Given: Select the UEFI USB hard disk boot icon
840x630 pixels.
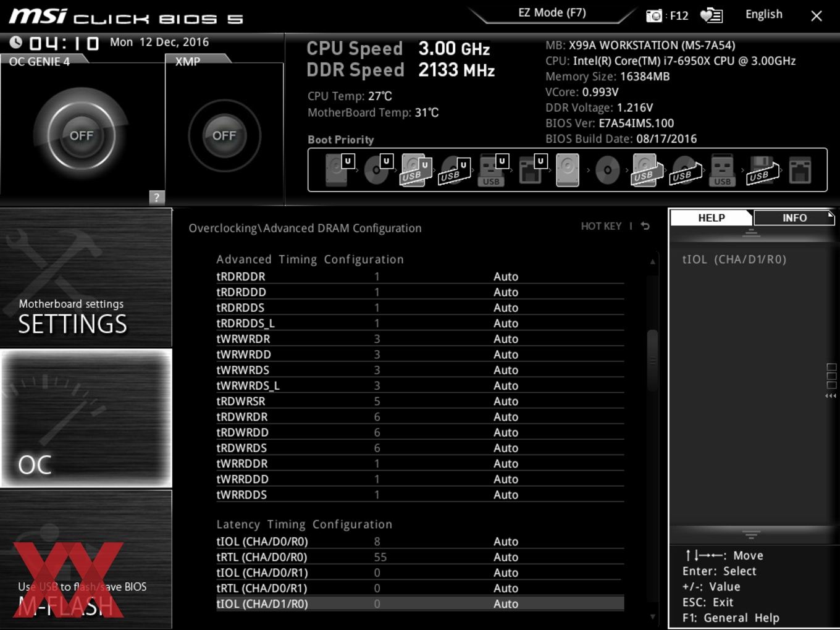Looking at the screenshot, I should (416, 170).
